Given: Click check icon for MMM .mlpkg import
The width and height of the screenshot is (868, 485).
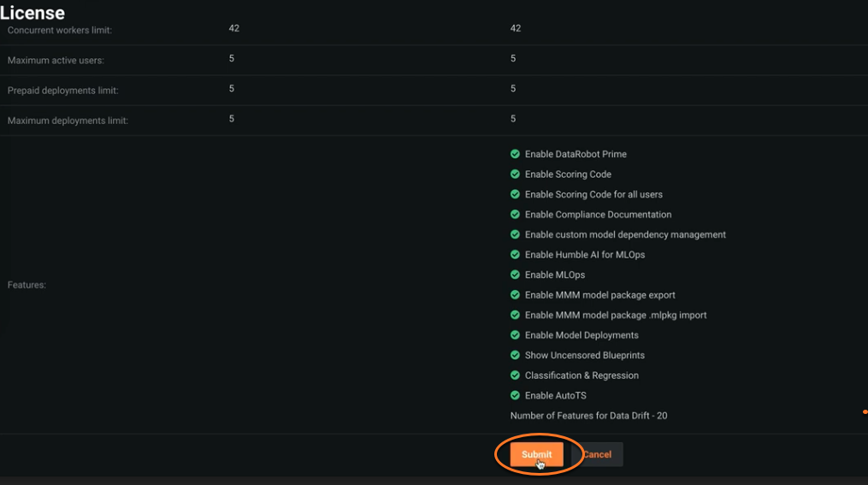Looking at the screenshot, I should click(x=515, y=315).
